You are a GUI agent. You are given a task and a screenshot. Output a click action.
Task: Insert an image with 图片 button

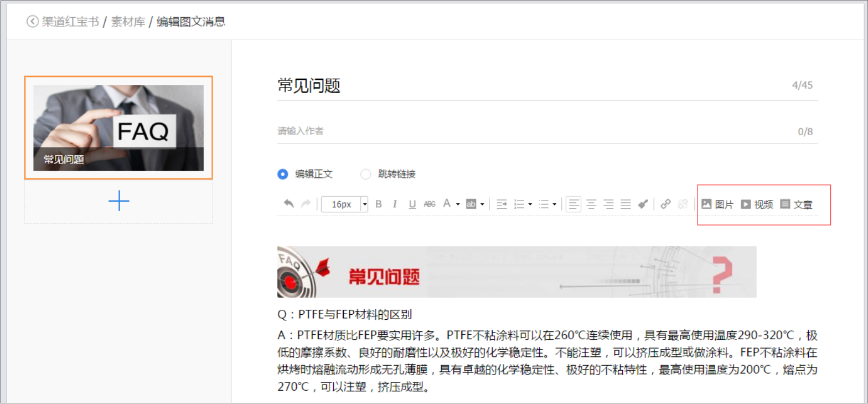pyautogui.click(x=717, y=204)
